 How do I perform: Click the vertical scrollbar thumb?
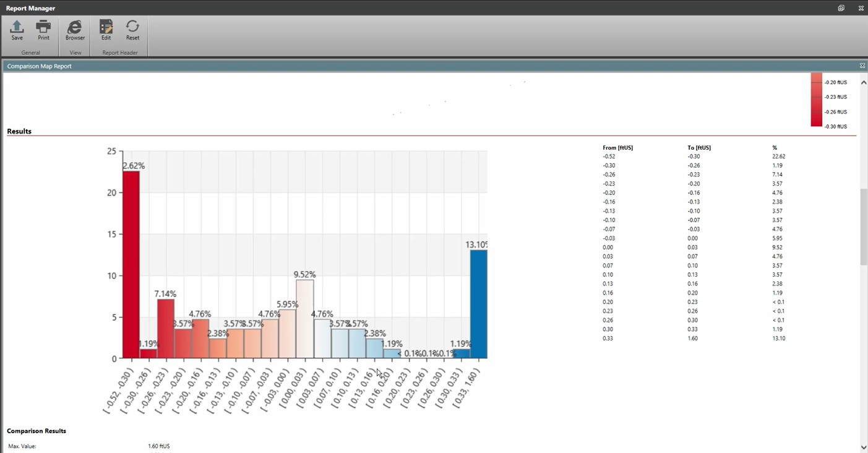(x=863, y=226)
